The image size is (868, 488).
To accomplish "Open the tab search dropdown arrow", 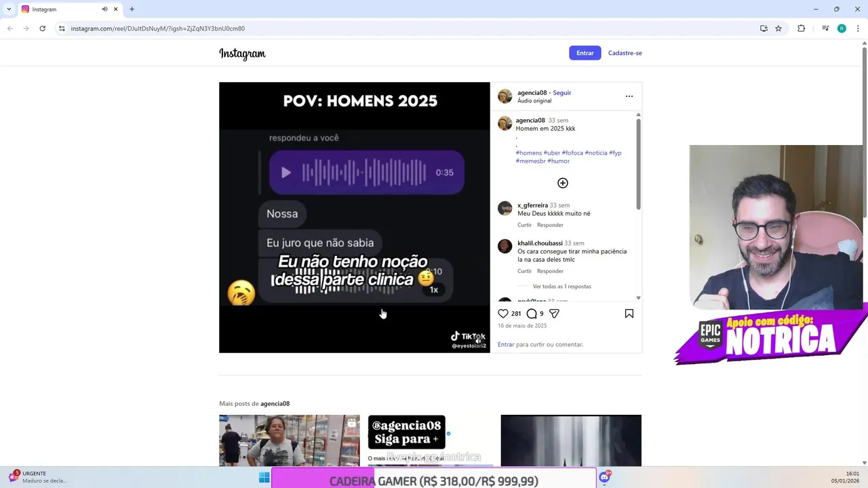I will tap(9, 9).
